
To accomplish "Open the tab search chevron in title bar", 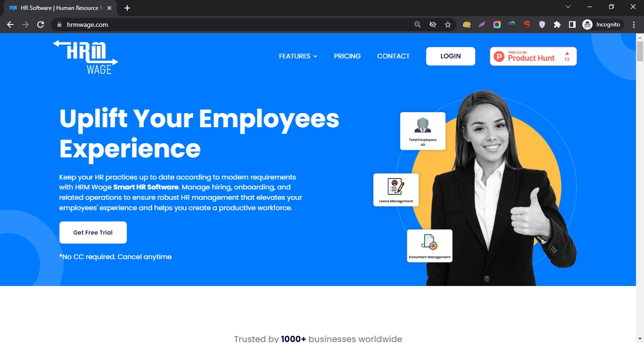I will point(568,7).
